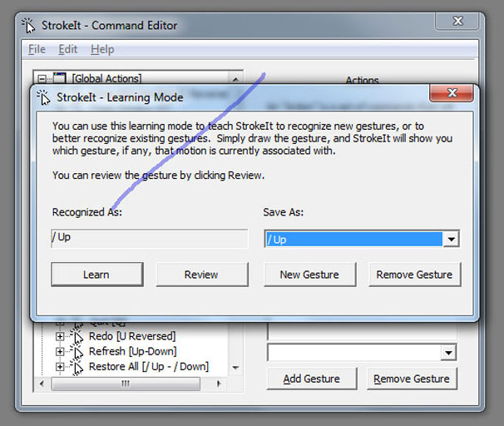Image resolution: width=504 pixels, height=426 pixels.
Task: Click the Review button
Action: pos(202,275)
